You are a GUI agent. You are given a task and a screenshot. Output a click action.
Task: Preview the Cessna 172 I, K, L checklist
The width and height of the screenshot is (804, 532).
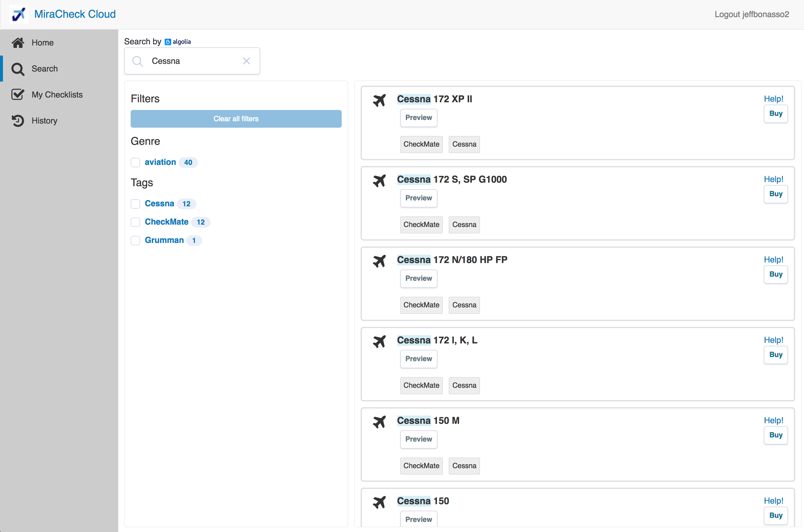click(x=419, y=359)
